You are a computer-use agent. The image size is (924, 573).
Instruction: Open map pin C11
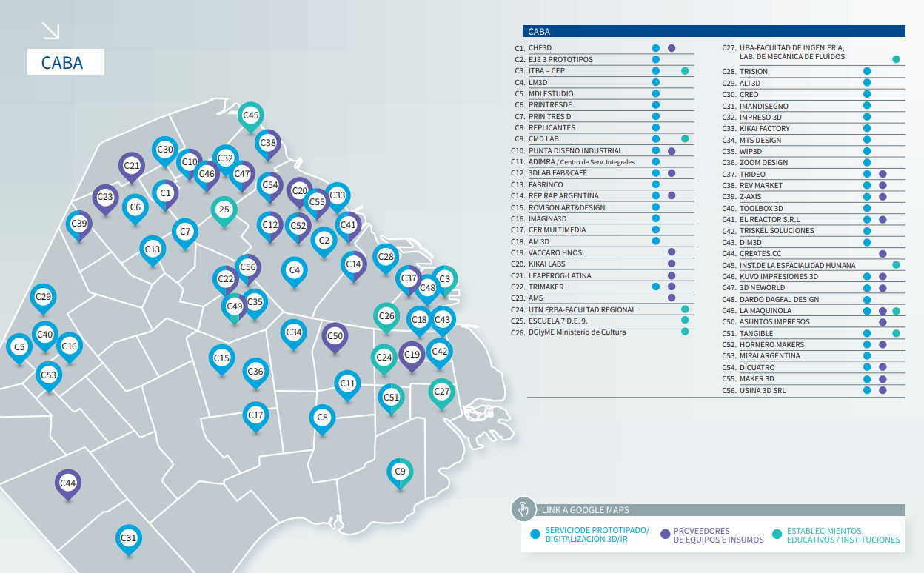pos(347,385)
